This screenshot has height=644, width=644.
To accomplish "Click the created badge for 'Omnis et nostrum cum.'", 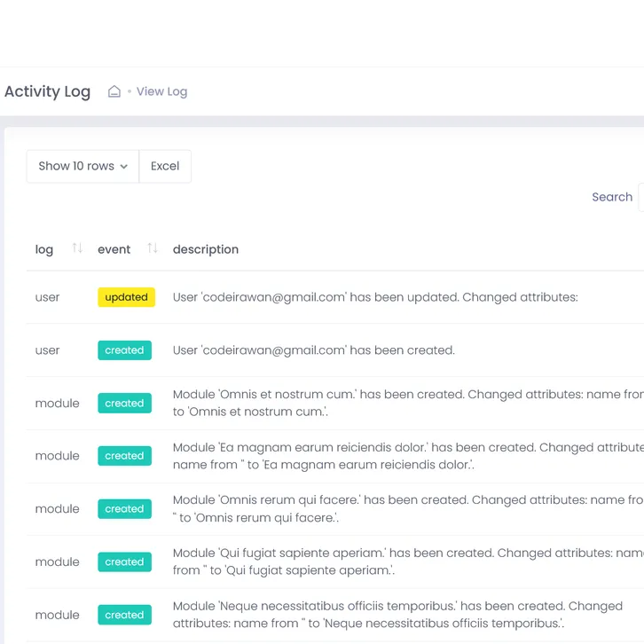I will [x=124, y=403].
